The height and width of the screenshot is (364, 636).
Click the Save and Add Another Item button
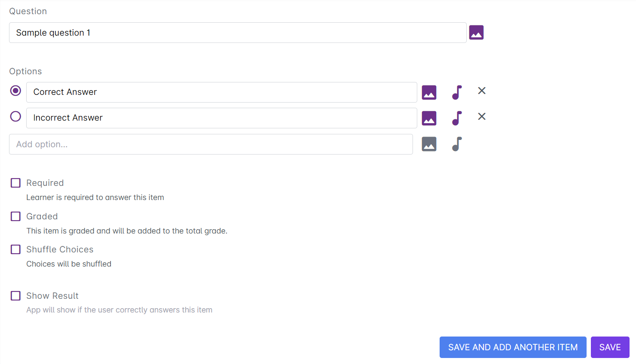[x=513, y=347]
